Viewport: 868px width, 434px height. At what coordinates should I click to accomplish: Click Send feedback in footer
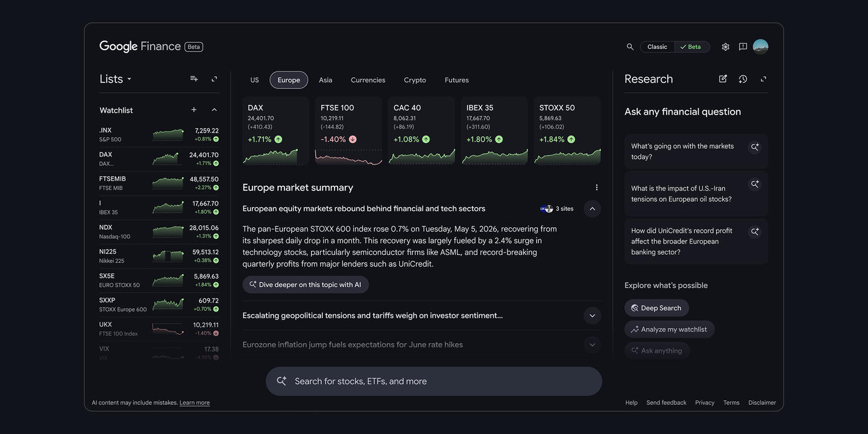point(666,403)
